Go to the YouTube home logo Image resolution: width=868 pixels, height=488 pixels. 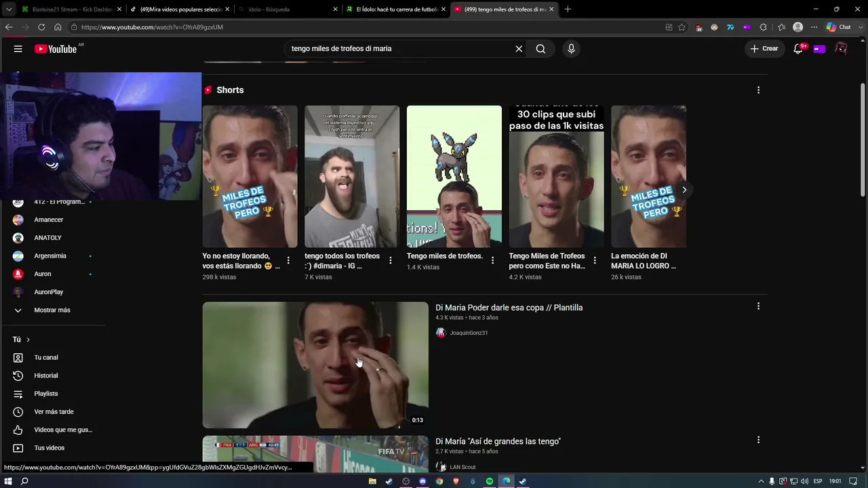click(56, 49)
